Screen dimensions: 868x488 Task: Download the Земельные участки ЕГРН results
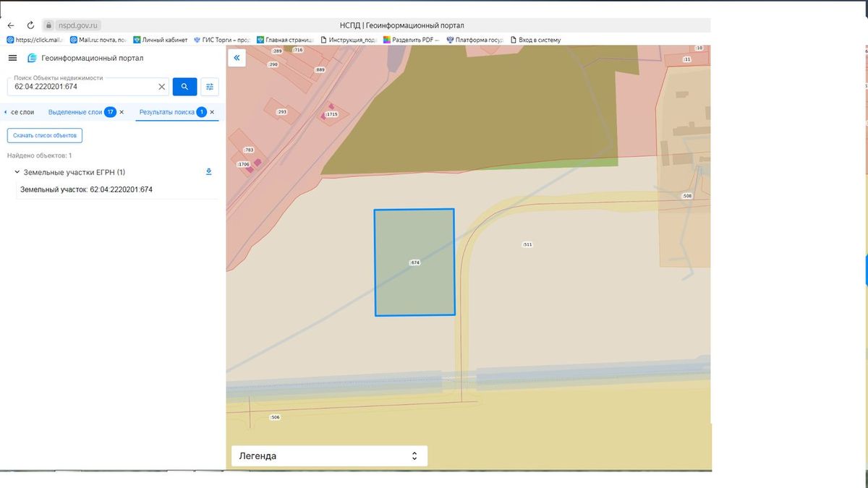click(209, 172)
